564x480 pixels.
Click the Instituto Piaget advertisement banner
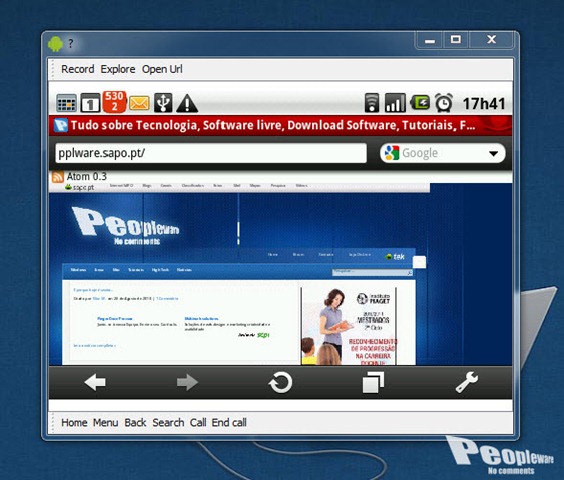349,326
